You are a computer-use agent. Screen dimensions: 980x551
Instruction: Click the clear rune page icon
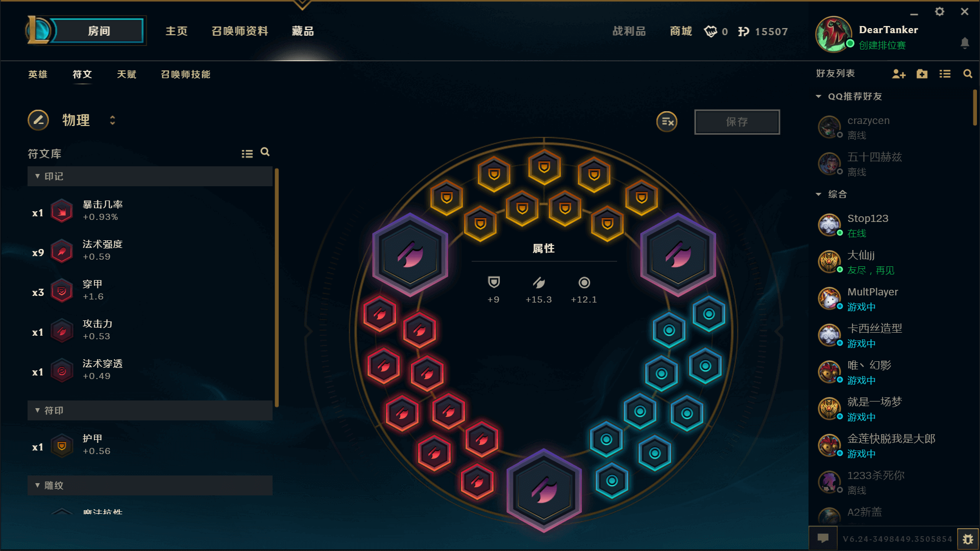(667, 121)
